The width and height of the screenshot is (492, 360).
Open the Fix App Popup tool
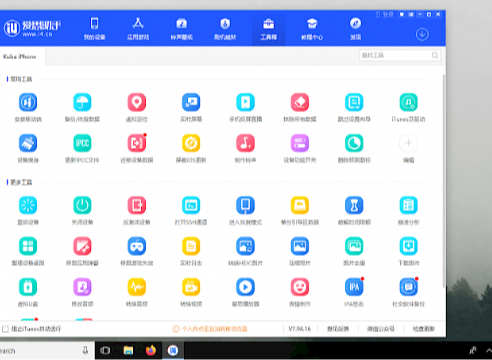tap(82, 246)
